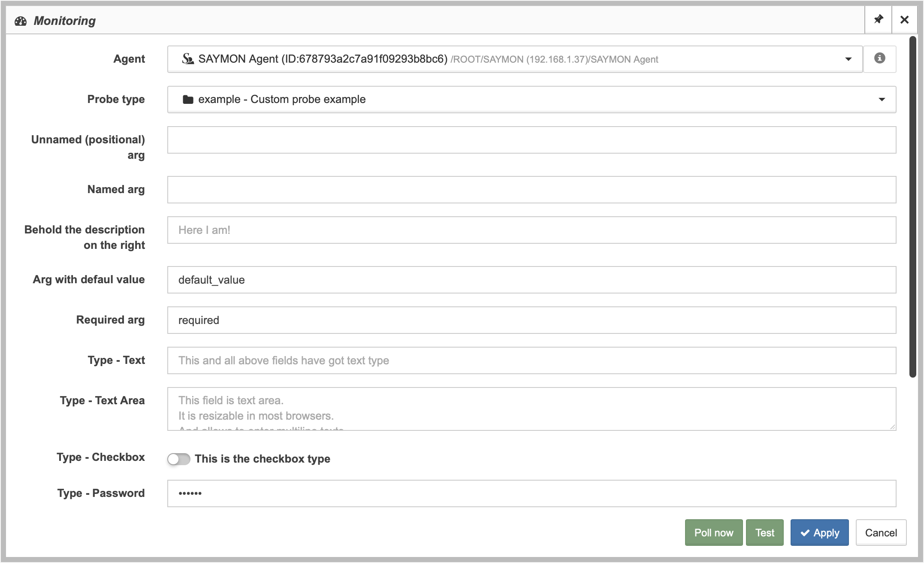Screen dimensions: 924x563
Task: Click the Monitoring gauge icon in title
Action: click(x=21, y=21)
